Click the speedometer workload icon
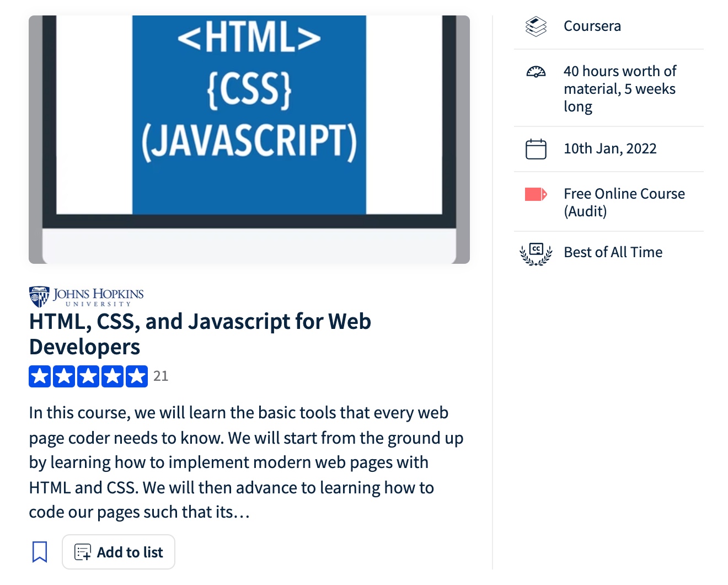This screenshot has width=728, height=585. point(536,72)
